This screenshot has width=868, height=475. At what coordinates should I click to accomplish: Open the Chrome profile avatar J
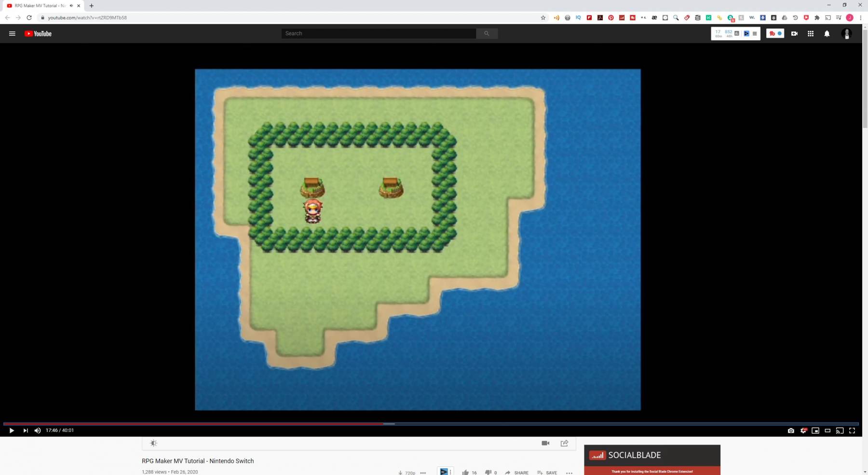tap(850, 18)
